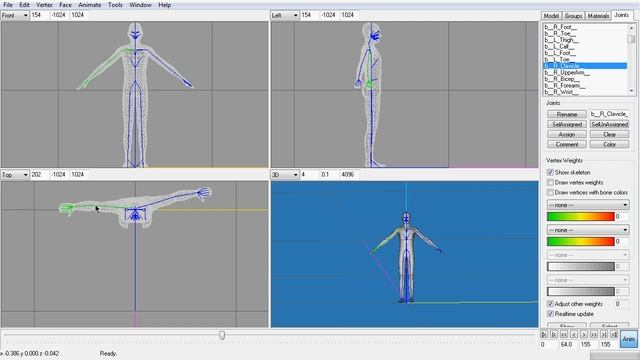Open the Front viewport view dropdown
This screenshot has width=640, height=360.
pos(15,15)
